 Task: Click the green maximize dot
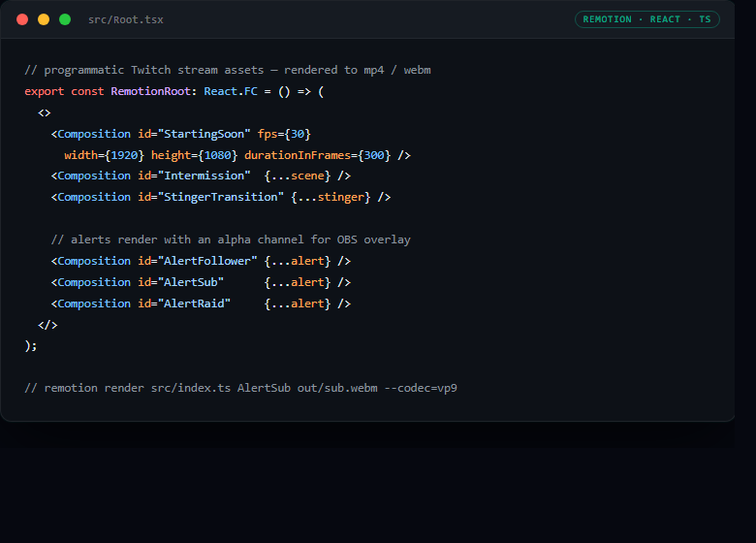(x=65, y=19)
